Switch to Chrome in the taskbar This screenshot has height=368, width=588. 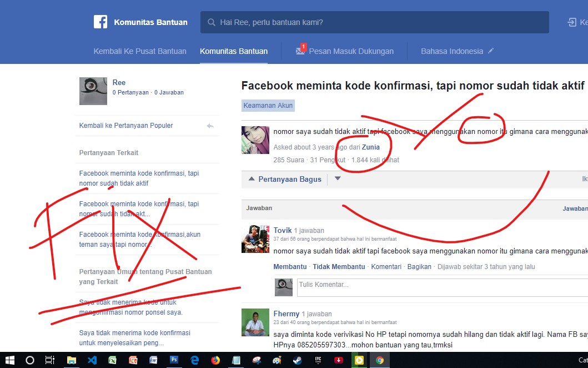pyautogui.click(x=379, y=360)
